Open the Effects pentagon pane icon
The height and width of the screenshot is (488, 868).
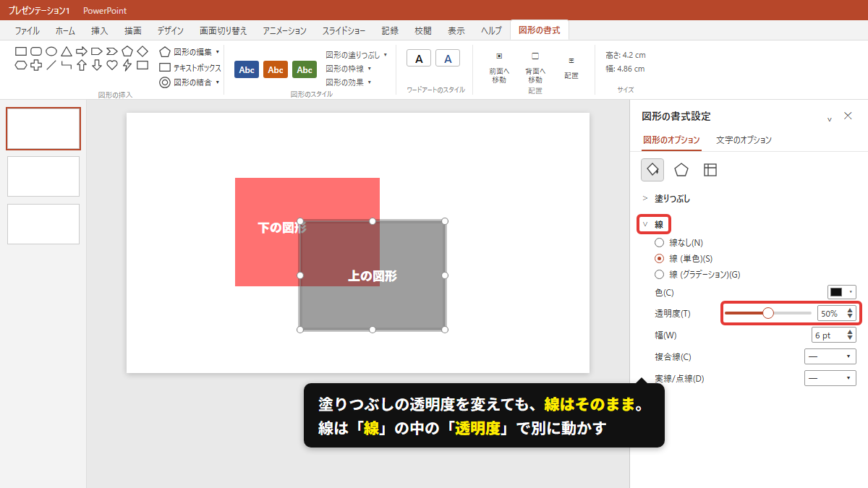pos(681,170)
